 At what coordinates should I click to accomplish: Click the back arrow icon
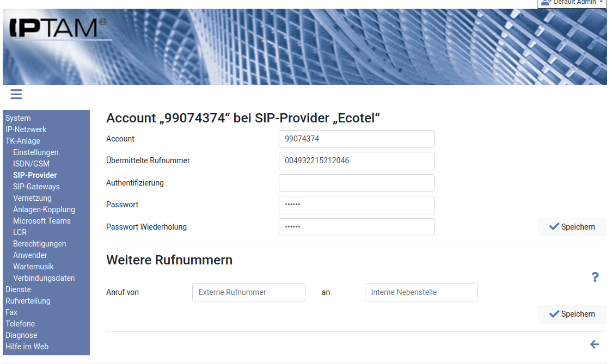[595, 344]
